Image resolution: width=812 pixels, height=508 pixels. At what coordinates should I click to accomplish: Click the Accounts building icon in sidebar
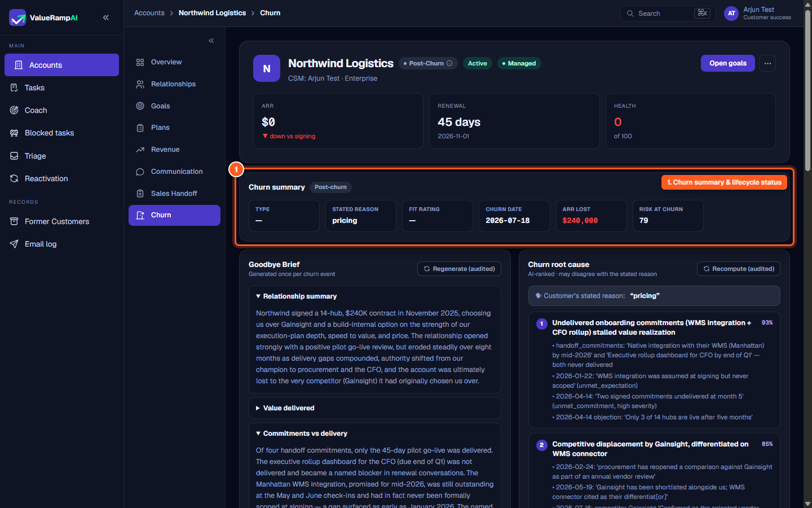point(19,65)
